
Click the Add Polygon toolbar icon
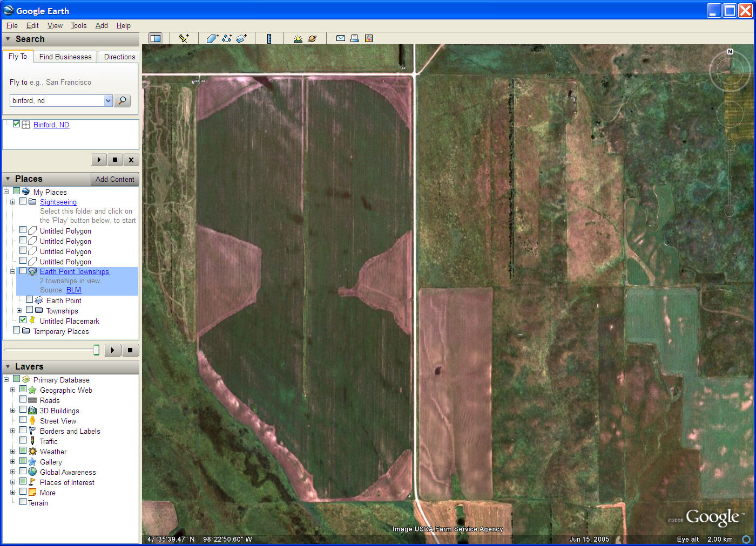[212, 38]
